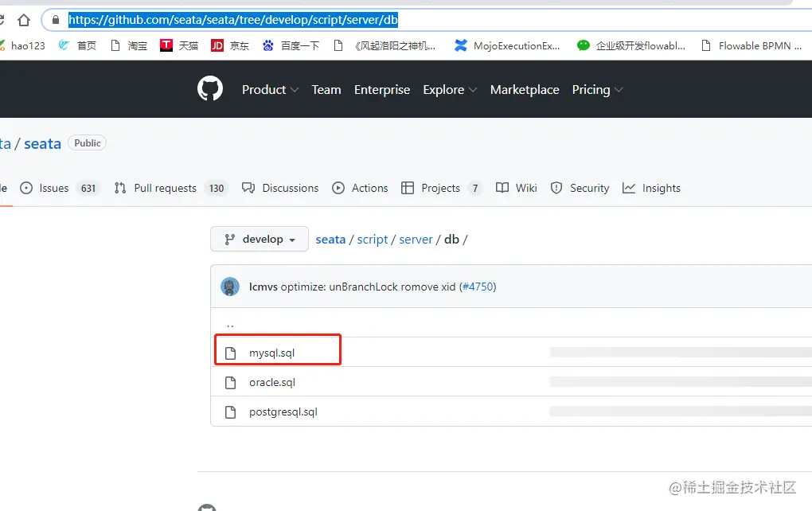Click the pull request icon
Image resolution: width=812 pixels, height=511 pixels.
(x=120, y=188)
